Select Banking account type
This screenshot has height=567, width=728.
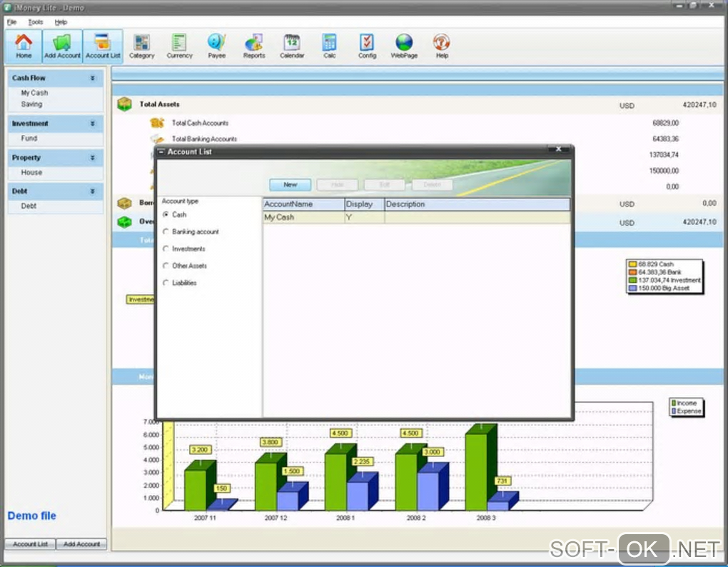(x=166, y=231)
